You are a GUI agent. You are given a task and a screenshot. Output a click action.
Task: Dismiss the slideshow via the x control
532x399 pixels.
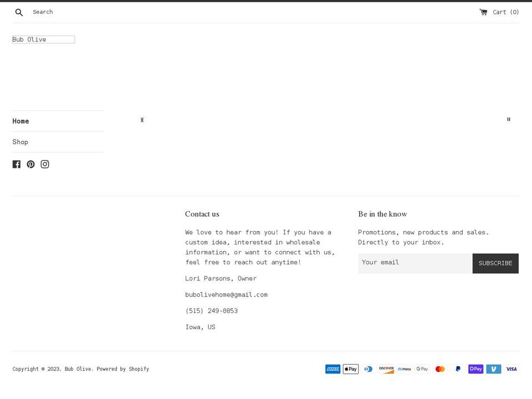click(142, 120)
